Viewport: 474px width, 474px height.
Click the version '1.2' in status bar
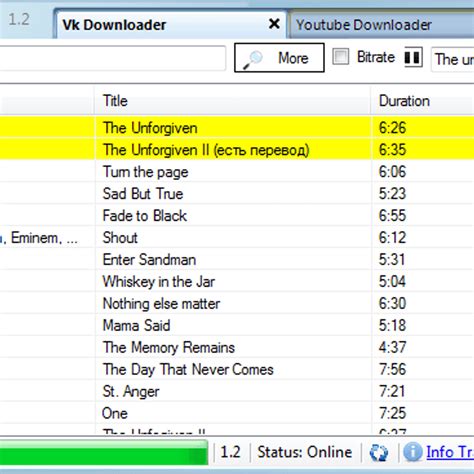[x=230, y=452]
